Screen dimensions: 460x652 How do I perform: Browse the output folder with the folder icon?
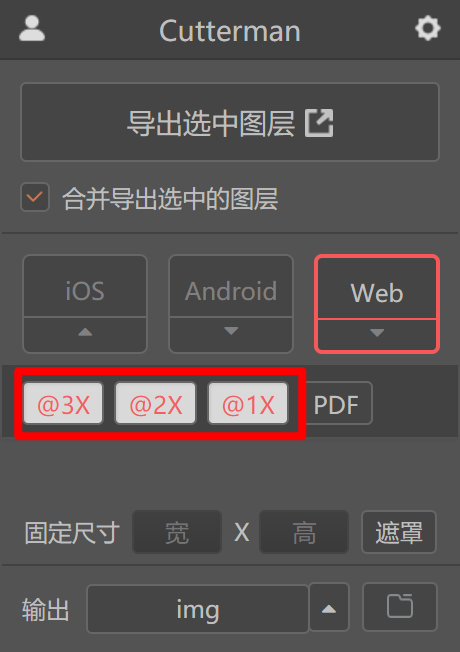400,607
